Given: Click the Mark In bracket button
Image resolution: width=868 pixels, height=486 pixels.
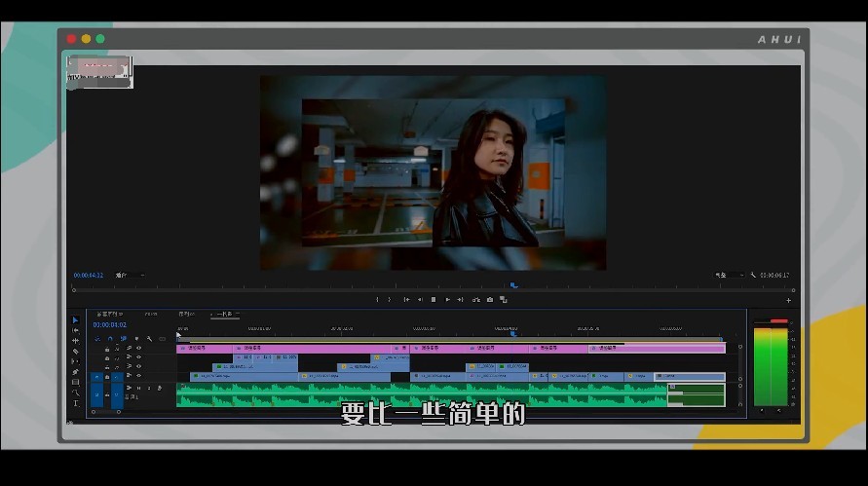Looking at the screenshot, I should (378, 299).
